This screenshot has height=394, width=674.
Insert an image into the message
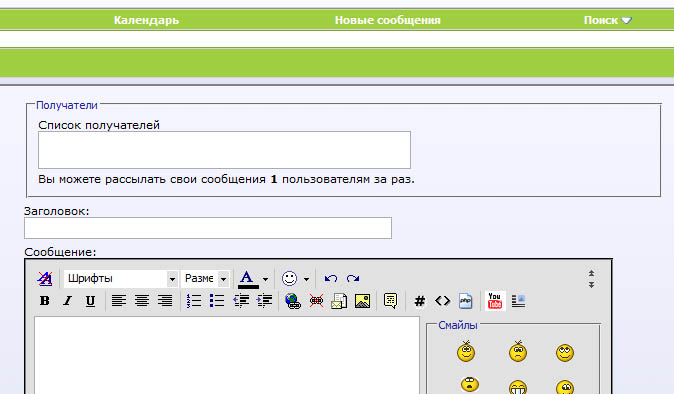pos(362,301)
